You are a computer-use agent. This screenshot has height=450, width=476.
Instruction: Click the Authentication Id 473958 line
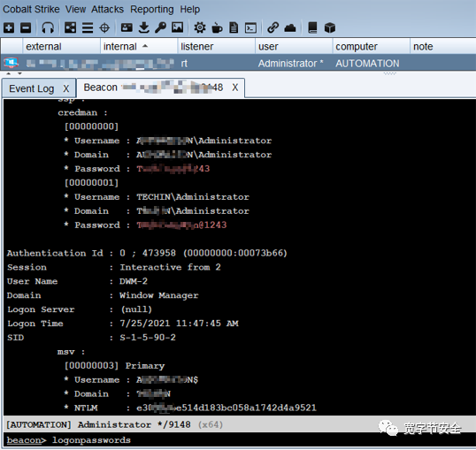[x=147, y=253]
